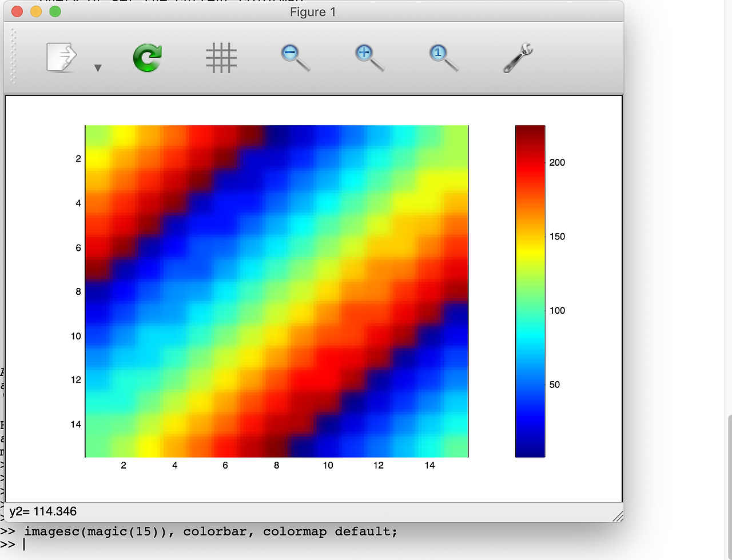Image resolution: width=732 pixels, height=560 pixels.
Task: Minimize the Figure 1 window with yellow button
Action: click(36, 11)
